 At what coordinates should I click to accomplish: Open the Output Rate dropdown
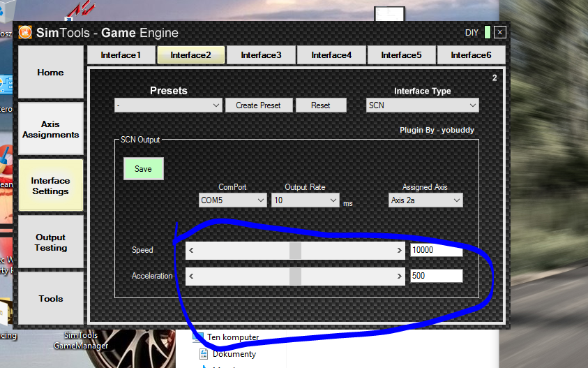[306, 200]
